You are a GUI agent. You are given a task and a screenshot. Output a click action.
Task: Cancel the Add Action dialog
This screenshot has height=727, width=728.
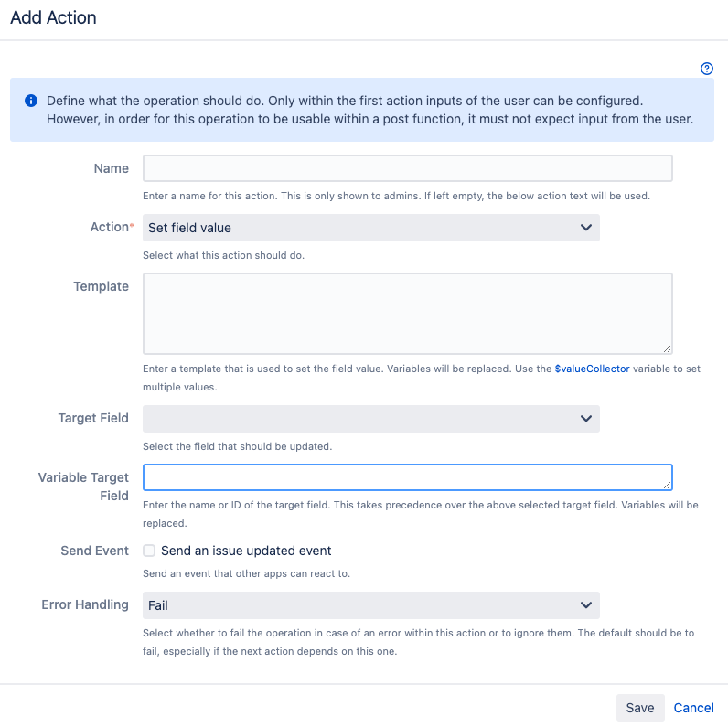[x=693, y=708]
